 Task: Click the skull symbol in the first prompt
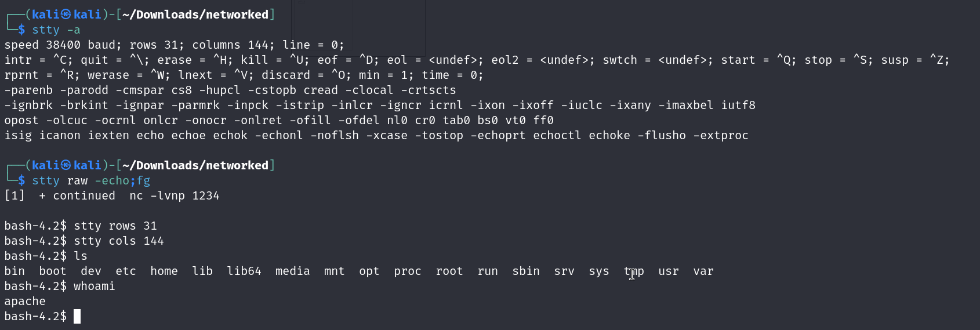[66, 14]
